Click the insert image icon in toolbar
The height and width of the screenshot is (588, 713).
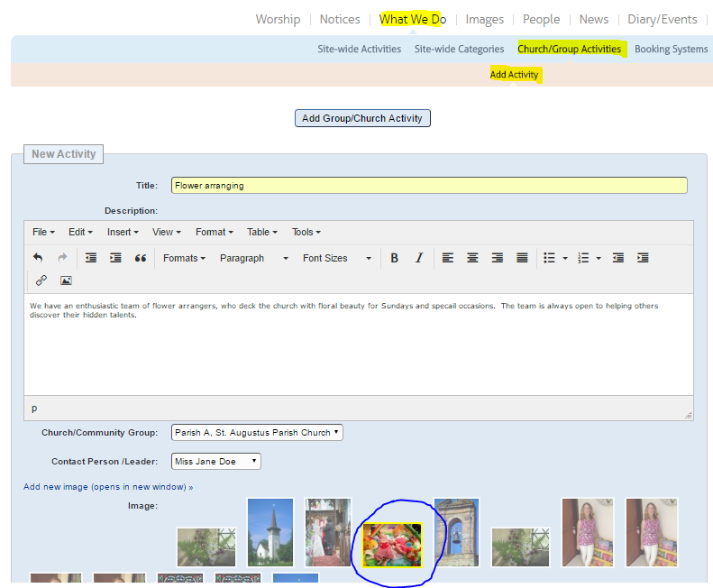pyautogui.click(x=66, y=280)
